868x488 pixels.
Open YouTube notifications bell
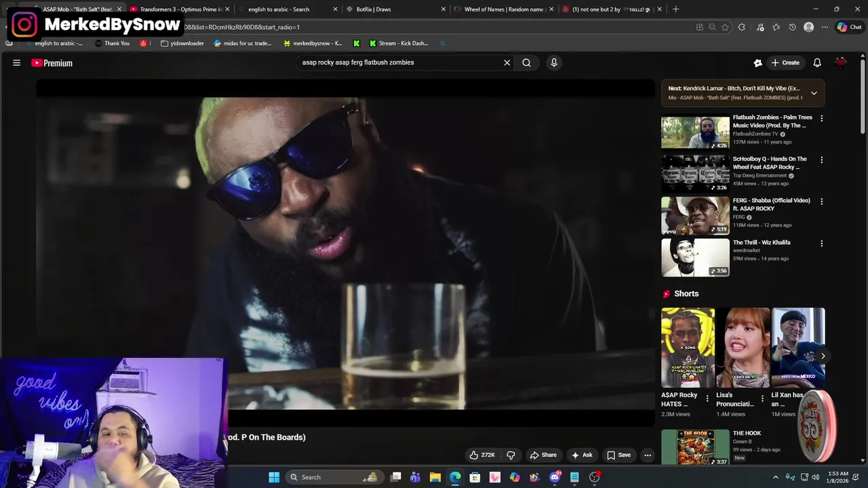[817, 62]
